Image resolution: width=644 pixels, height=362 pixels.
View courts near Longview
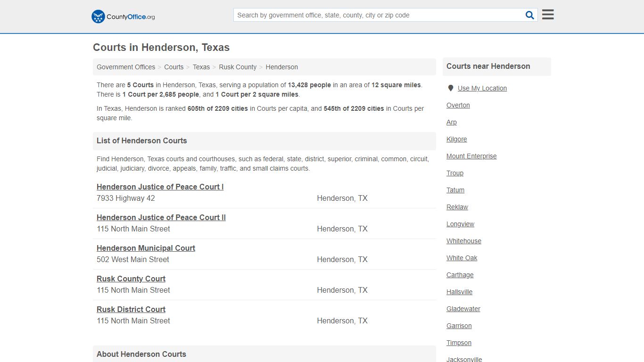[x=460, y=224]
